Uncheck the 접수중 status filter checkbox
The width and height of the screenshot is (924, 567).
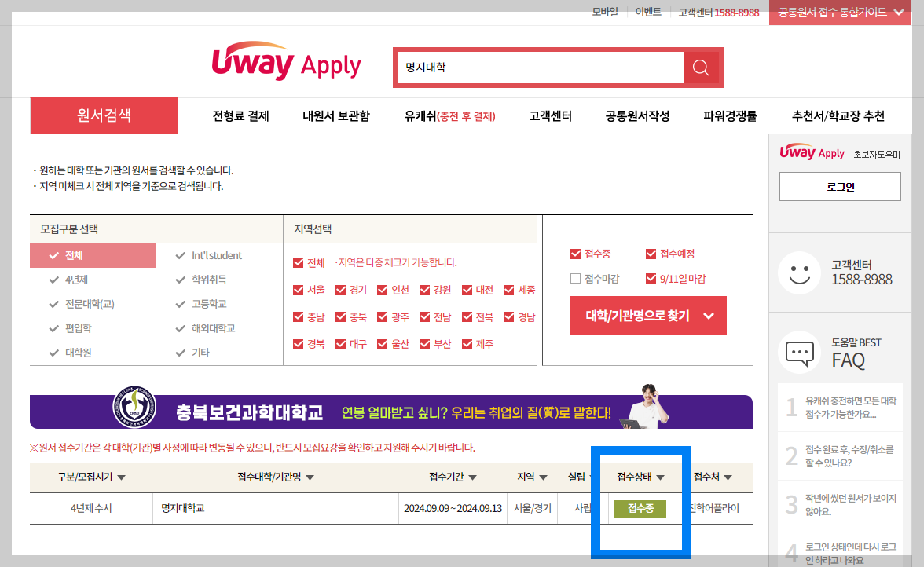pos(576,254)
